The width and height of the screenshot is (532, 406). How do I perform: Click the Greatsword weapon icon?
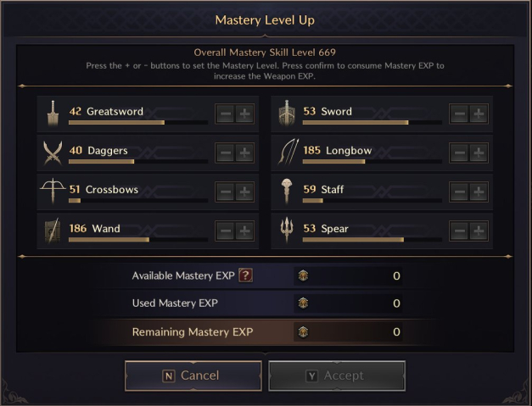point(53,114)
